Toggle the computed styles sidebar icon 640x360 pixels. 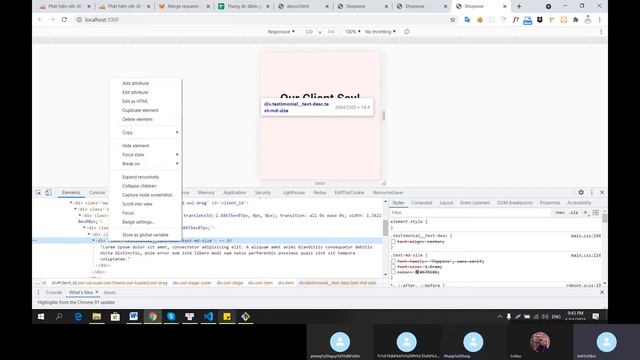click(x=596, y=213)
